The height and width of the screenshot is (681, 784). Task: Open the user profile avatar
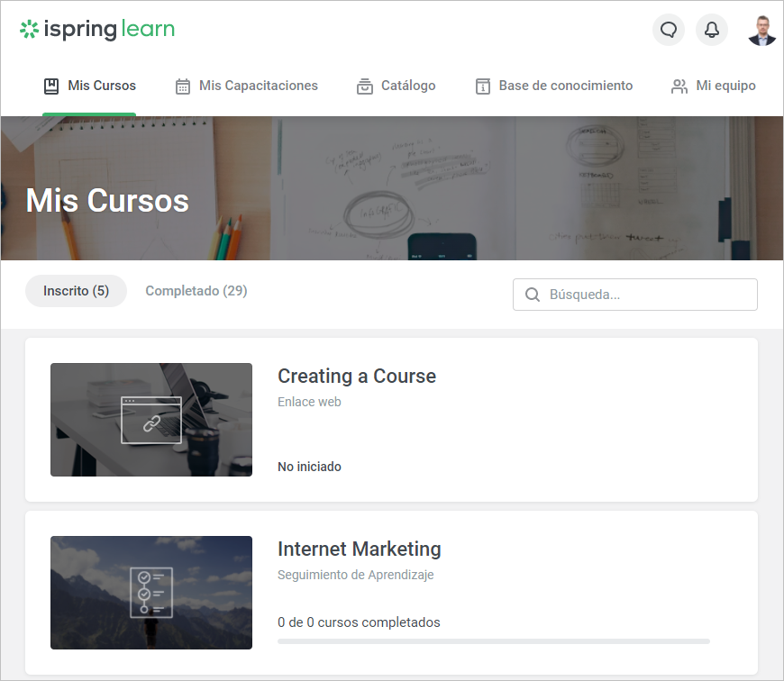[x=761, y=30]
